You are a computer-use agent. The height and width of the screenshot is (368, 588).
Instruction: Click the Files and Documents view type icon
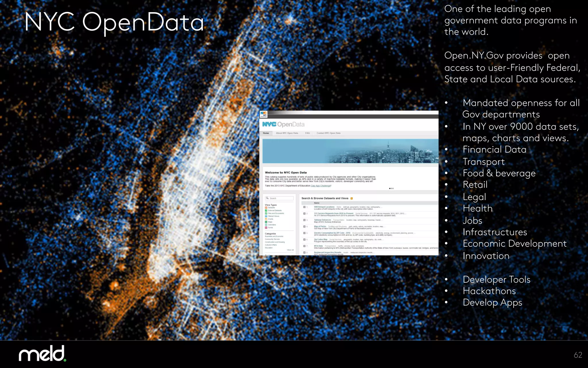(x=266, y=213)
